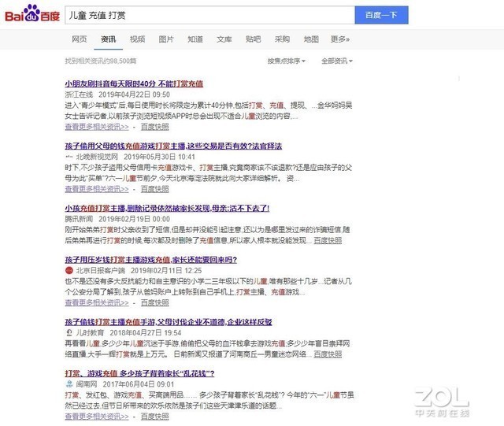This screenshot has height=426, width=504.
Task: Switch to the 视频 tab
Action: [137, 39]
